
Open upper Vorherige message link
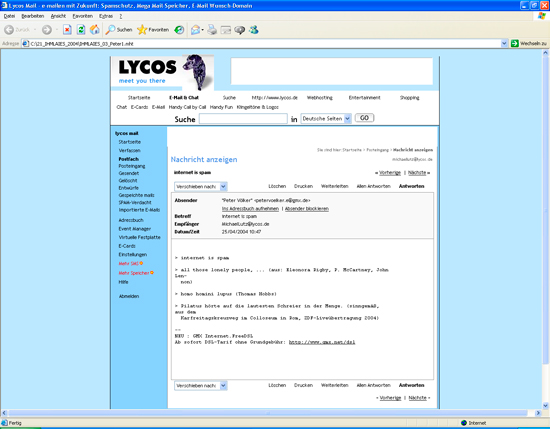(390, 173)
